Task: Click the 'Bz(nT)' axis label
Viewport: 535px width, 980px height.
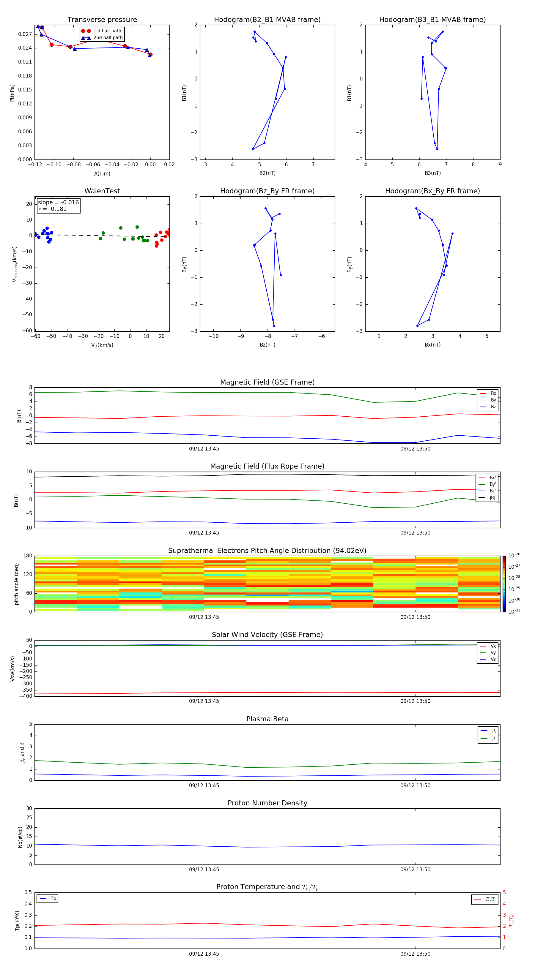Action: click(267, 345)
